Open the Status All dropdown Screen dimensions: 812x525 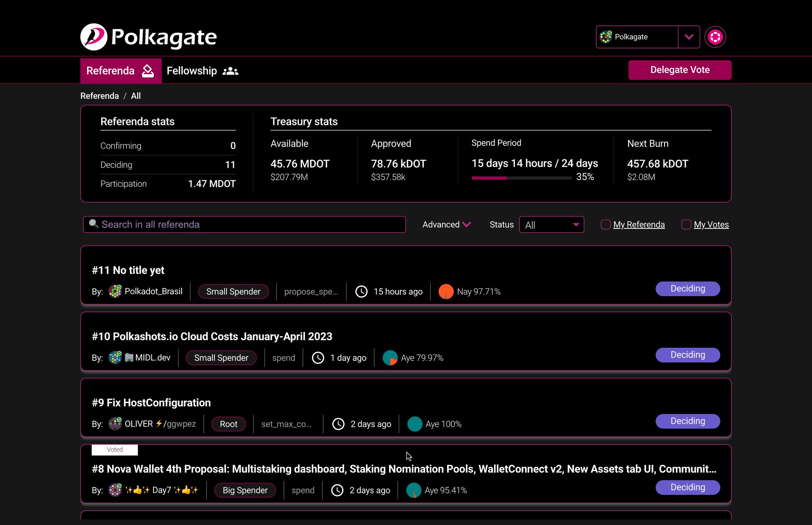click(551, 224)
